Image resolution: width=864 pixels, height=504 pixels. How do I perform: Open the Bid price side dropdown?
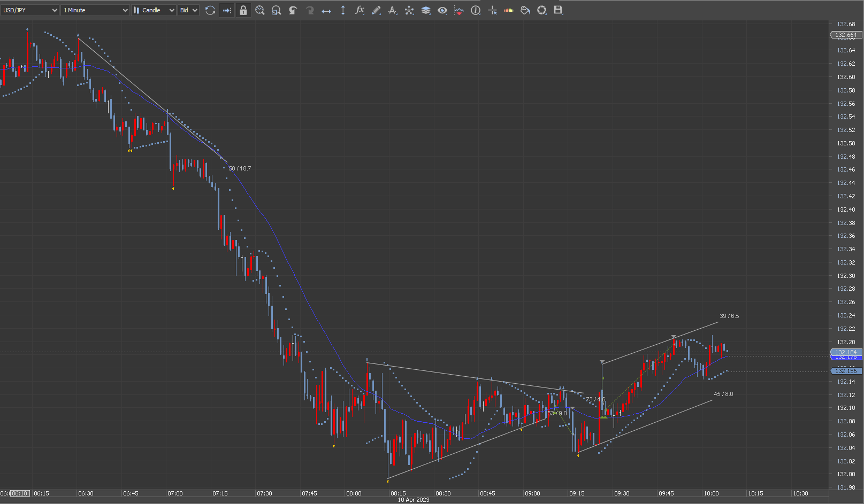[x=189, y=10]
